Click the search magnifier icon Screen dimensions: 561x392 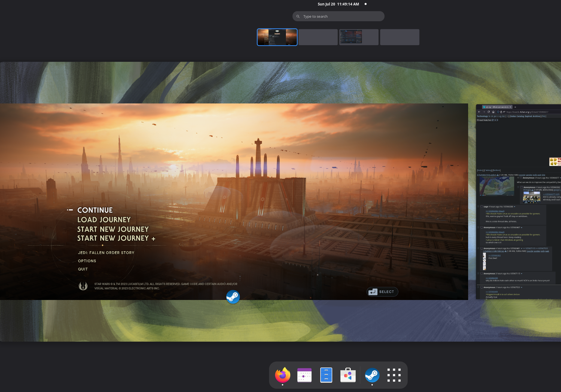298,16
